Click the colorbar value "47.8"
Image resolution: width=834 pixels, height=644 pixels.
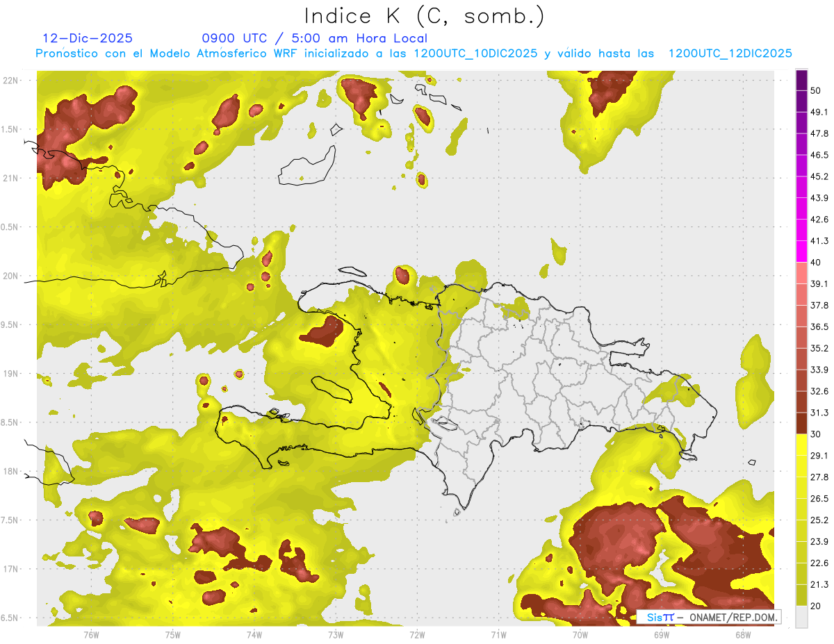pyautogui.click(x=819, y=133)
